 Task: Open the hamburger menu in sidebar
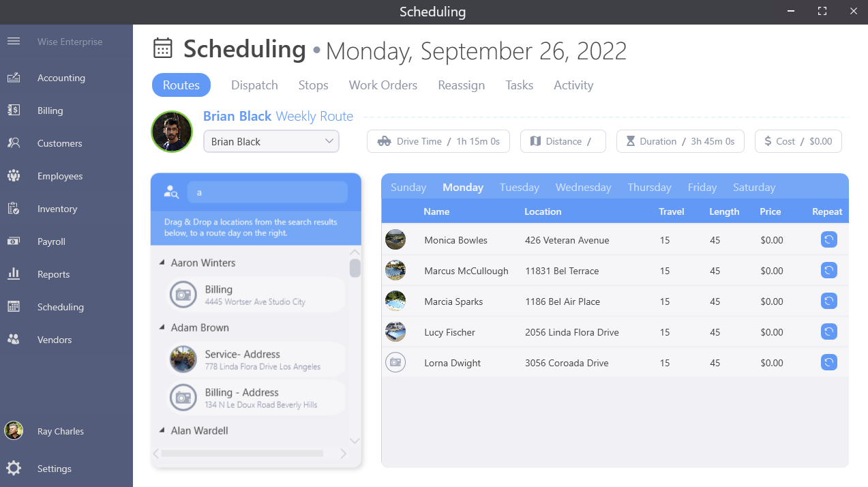pyautogui.click(x=14, y=42)
